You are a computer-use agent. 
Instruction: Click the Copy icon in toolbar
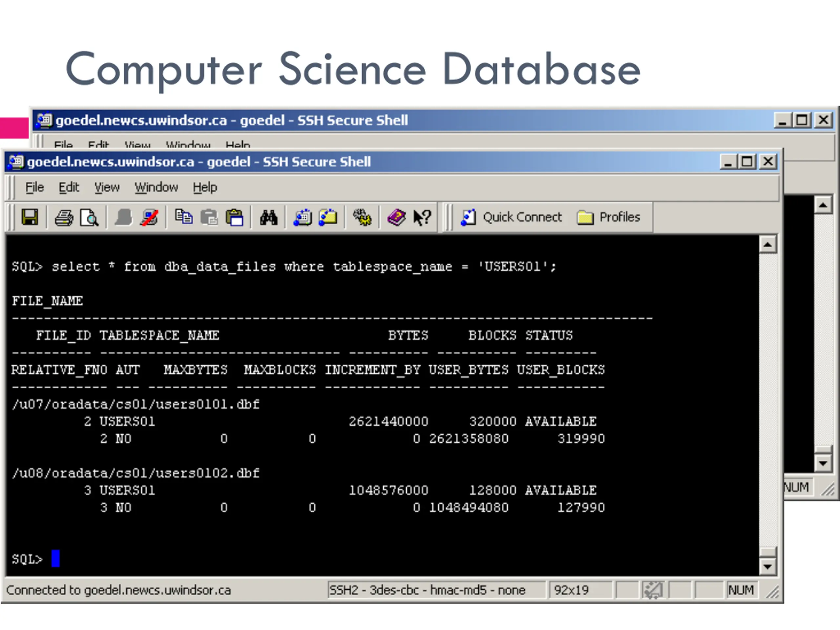tap(183, 217)
